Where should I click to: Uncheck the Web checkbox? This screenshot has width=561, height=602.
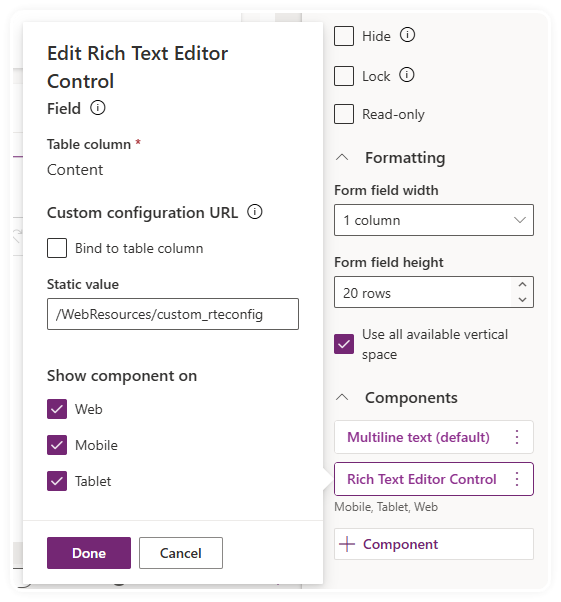coord(57,409)
